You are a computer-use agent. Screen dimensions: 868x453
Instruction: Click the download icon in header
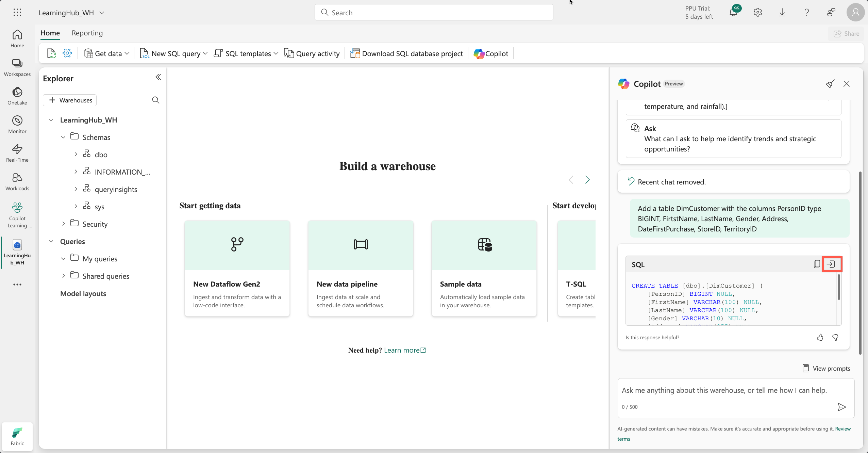(782, 13)
